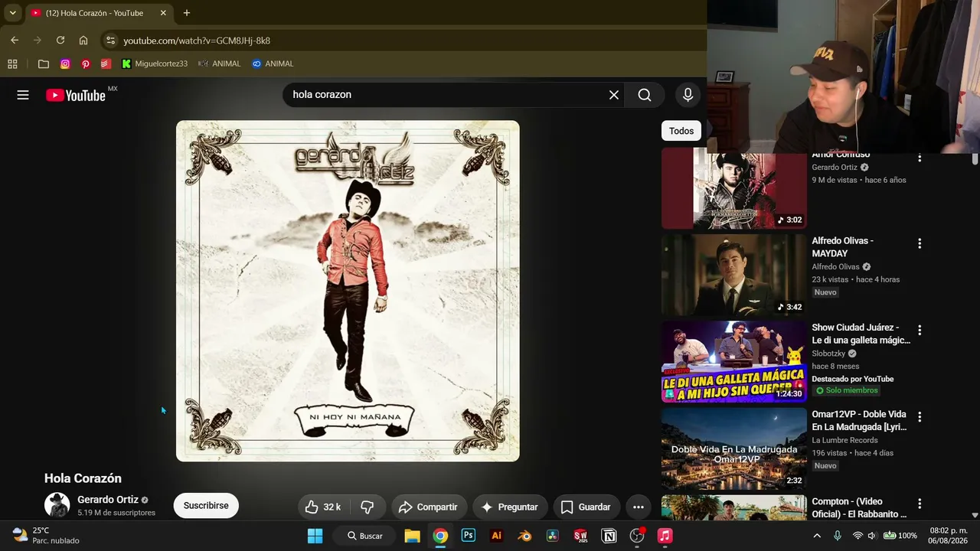
Task: Open the Alfredo Olivas - MAYDAY title
Action: pyautogui.click(x=843, y=247)
